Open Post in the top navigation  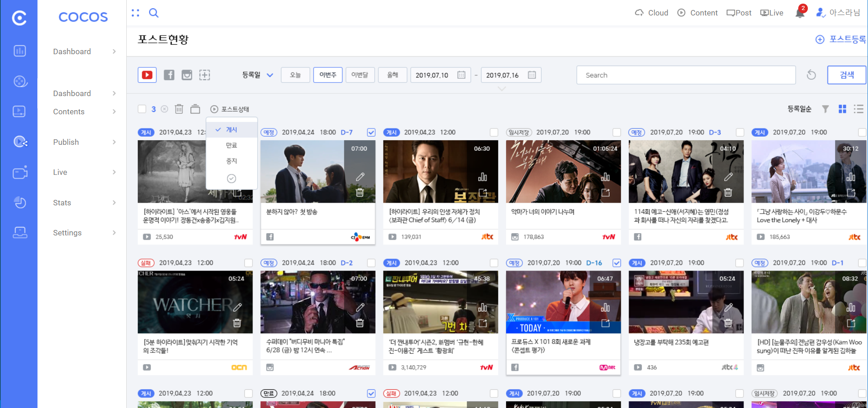pyautogui.click(x=739, y=13)
